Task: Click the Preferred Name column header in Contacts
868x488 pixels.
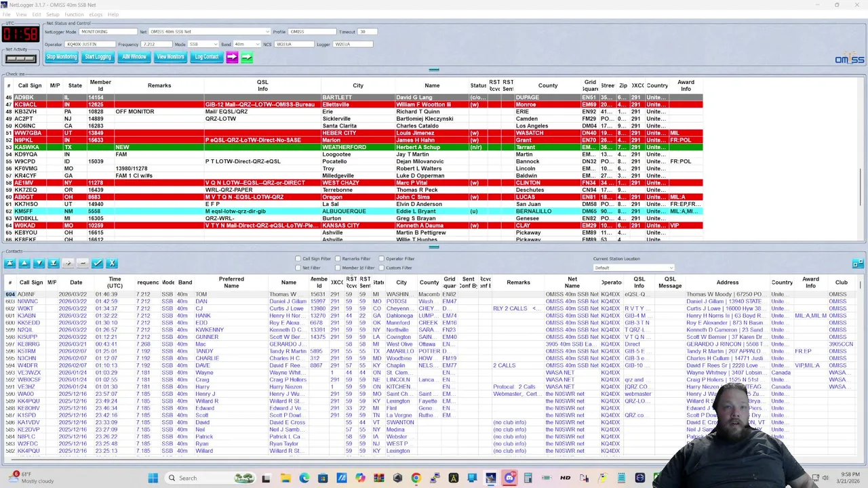Action: point(231,282)
